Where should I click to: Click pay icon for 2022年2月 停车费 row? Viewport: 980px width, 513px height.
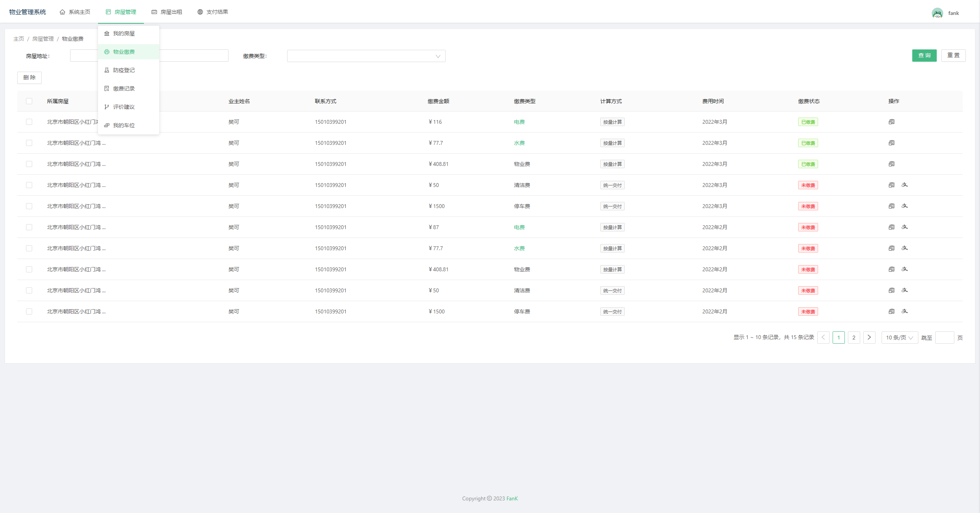click(x=905, y=311)
